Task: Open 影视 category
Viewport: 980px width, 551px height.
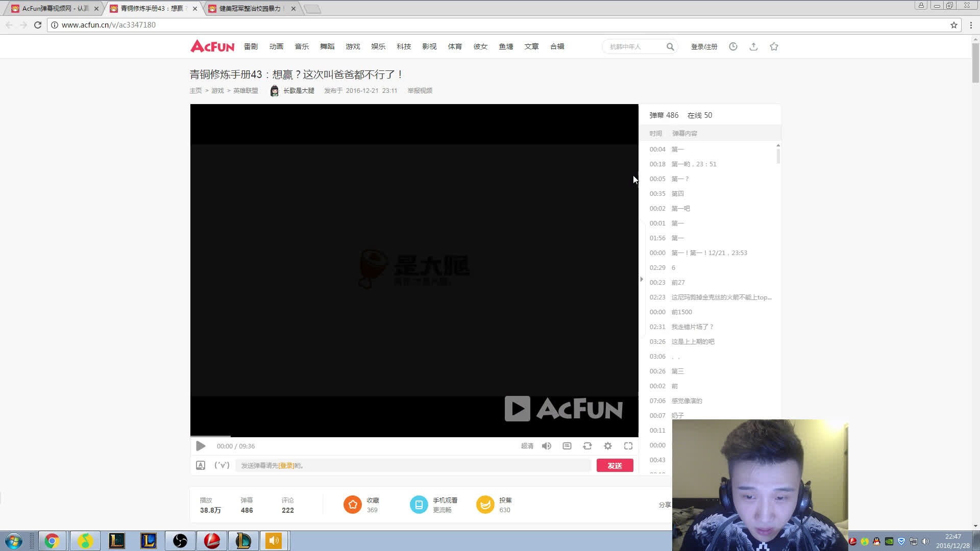Action: tap(429, 46)
